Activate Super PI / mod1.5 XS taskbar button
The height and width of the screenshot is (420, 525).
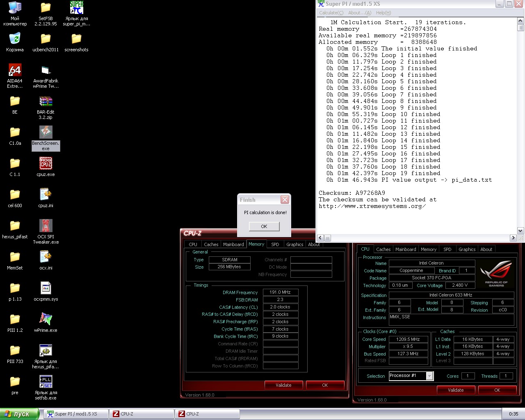click(x=76, y=414)
